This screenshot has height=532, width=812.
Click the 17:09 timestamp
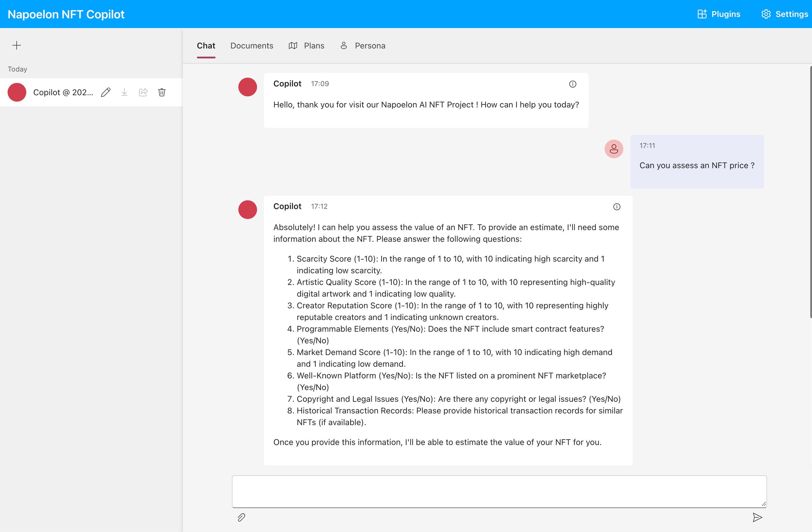[x=320, y=84]
